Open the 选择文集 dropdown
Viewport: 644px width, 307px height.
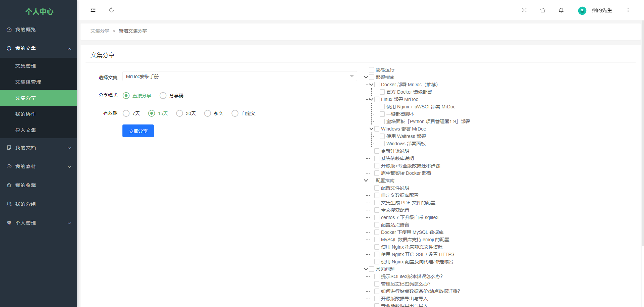239,76
